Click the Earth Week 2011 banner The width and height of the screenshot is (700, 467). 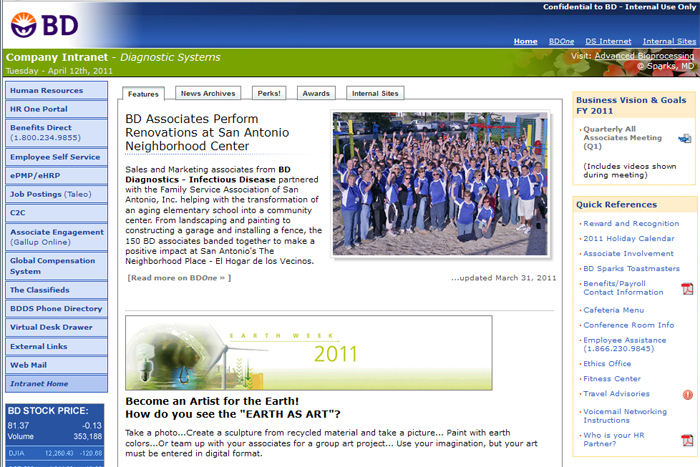[x=308, y=353]
